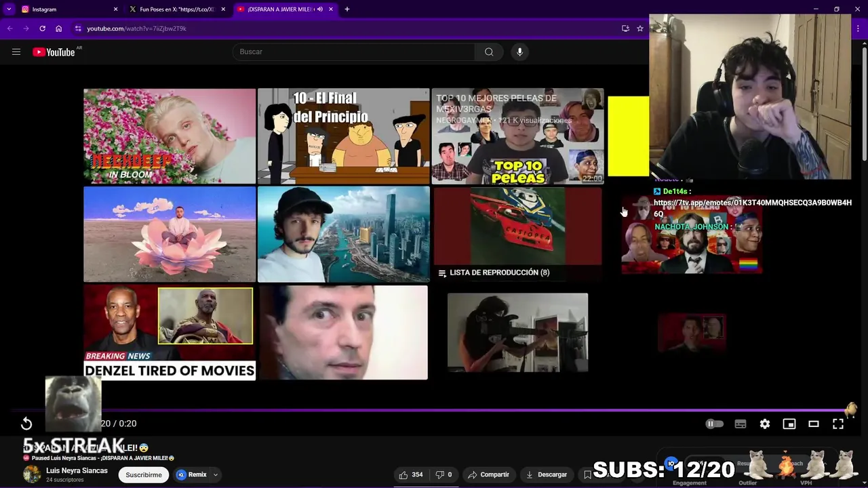Open the city skyline man in cap video

343,235
